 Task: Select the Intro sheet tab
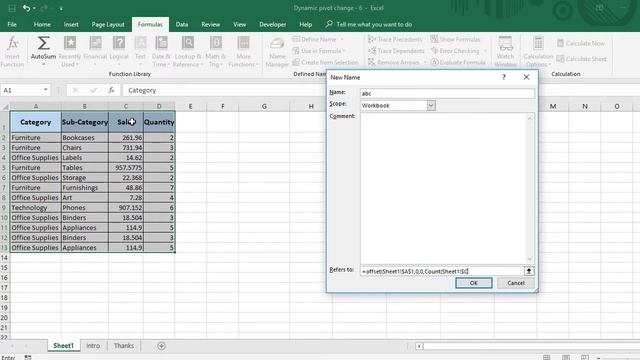(93, 346)
